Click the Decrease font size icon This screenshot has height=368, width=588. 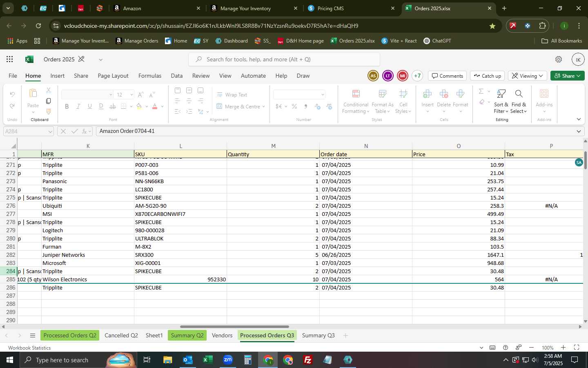click(x=152, y=94)
